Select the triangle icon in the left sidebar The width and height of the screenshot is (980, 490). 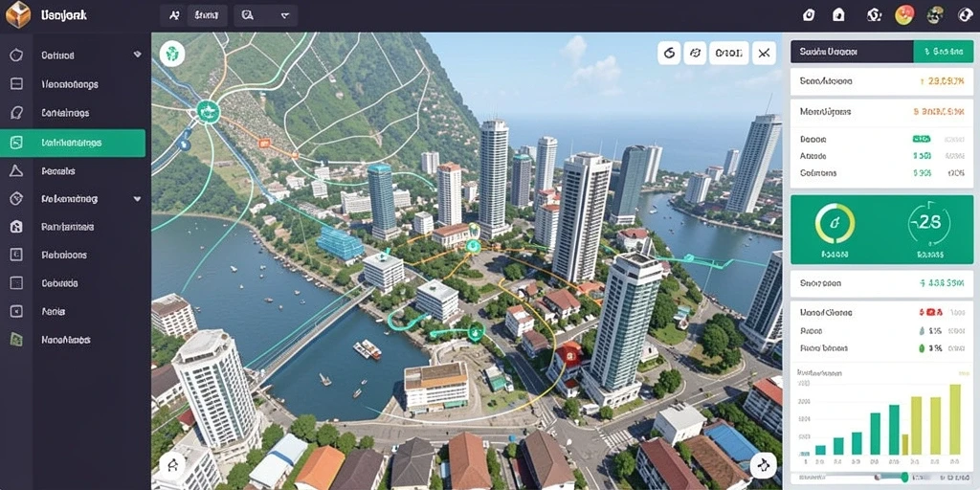[16, 170]
